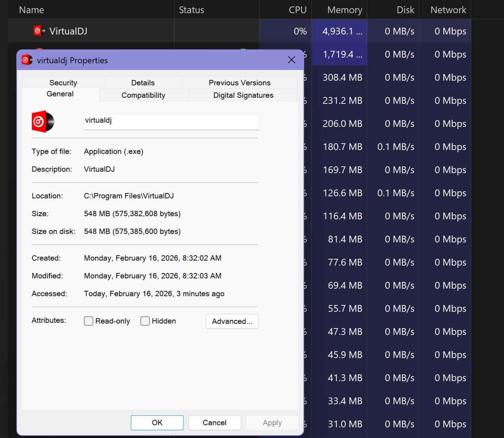This screenshot has height=438, width=504.
Task: Open the Details tab
Action: (143, 83)
